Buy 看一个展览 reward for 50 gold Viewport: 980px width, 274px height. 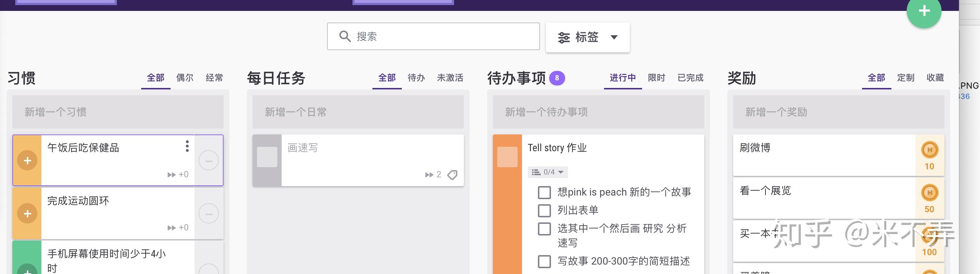(930, 198)
